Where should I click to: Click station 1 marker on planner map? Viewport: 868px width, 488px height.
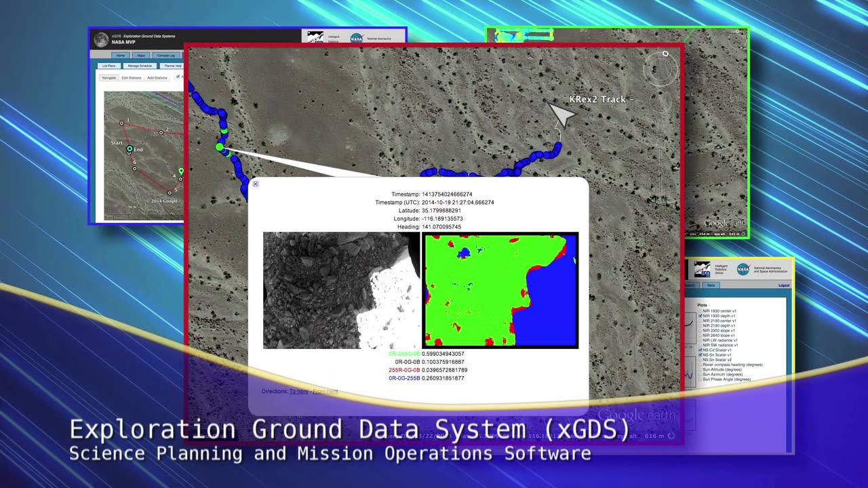(x=121, y=123)
